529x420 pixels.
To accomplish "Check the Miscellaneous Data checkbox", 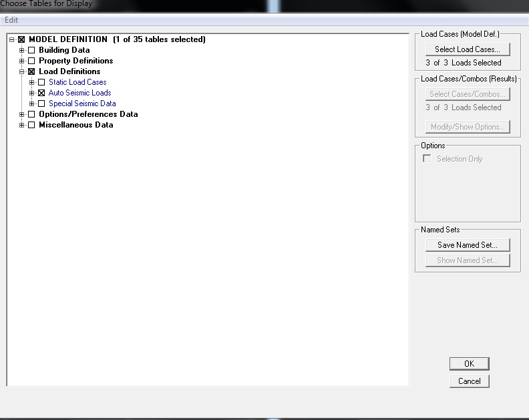I will coord(31,125).
